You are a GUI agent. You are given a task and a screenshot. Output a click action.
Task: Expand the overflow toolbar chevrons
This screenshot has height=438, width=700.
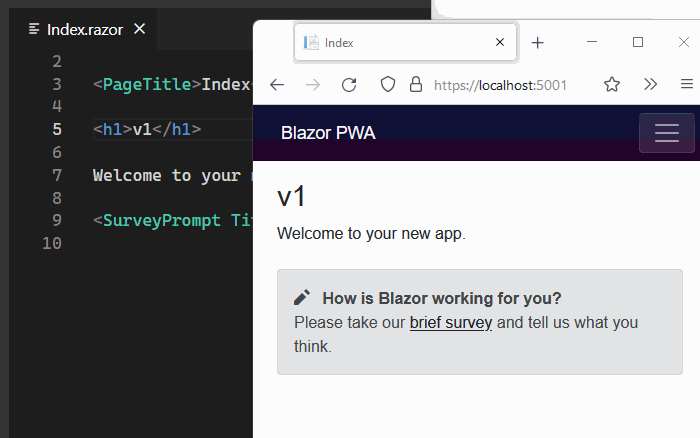[x=650, y=84]
